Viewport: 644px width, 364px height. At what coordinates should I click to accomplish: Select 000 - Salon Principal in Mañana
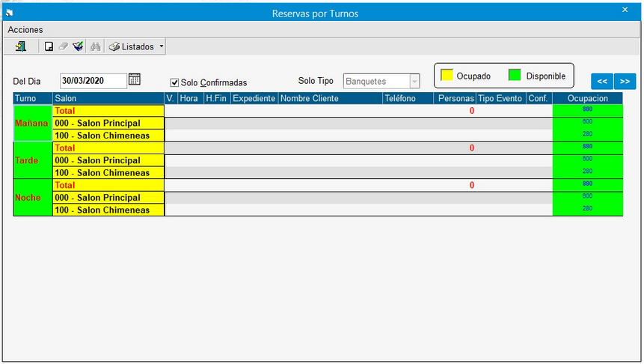coord(108,123)
